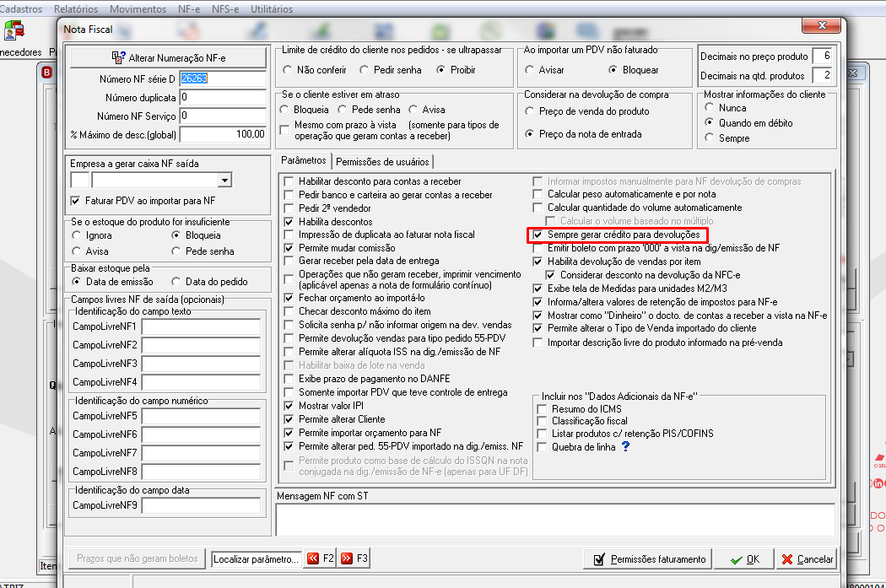886x588 pixels.
Task: Select the Pede senha stock radio option
Action: pyautogui.click(x=176, y=251)
